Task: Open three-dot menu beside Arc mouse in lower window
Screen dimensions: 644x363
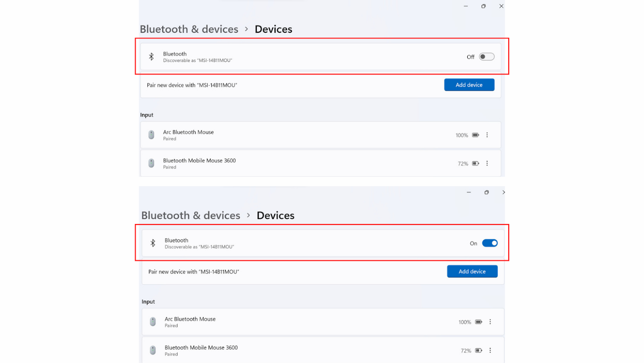Action: click(490, 322)
